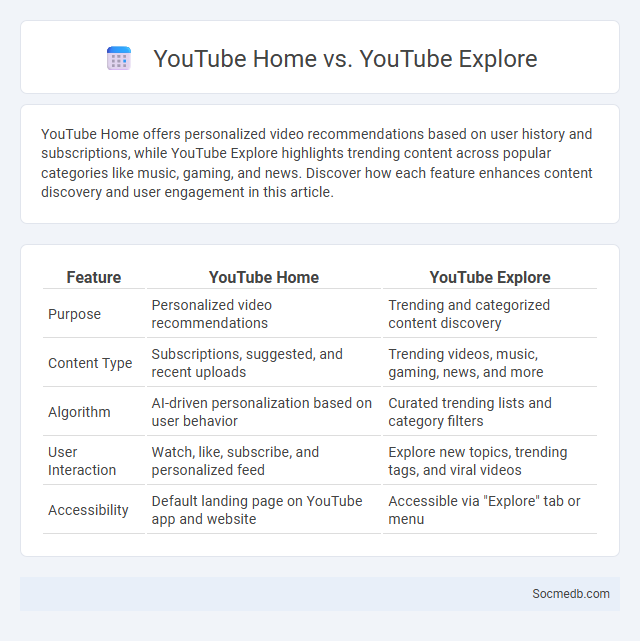Viewport: 640px width, 641px height.
Task: Click the 'Purpose' row label
Action: point(74,314)
